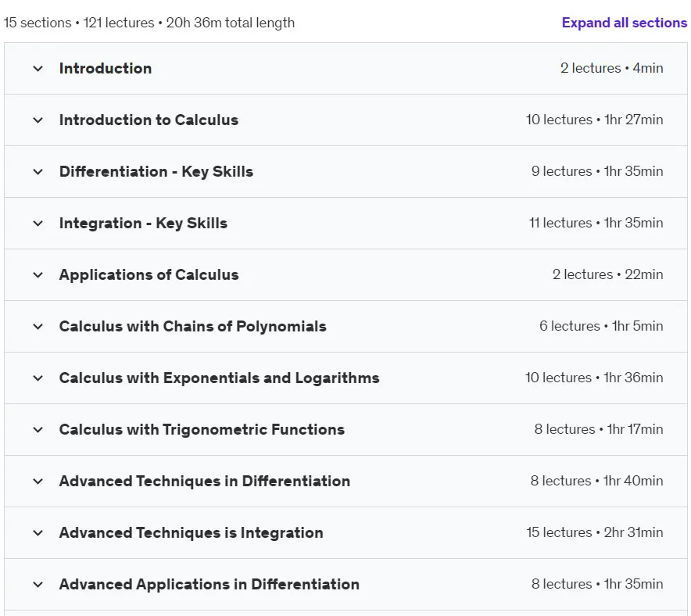
Task: Open the Integration - Key Skills title
Action: pos(143,224)
